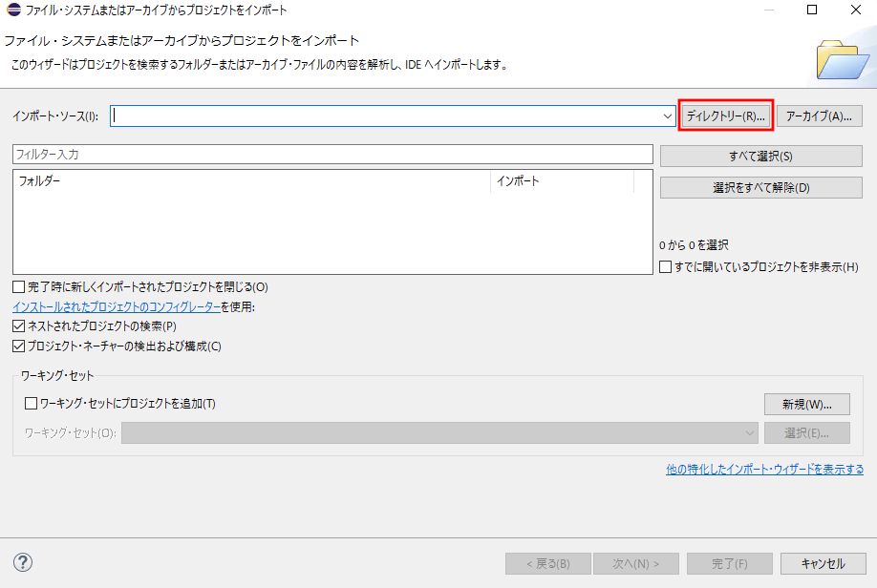This screenshot has height=588, width=877.
Task: Open the インポート・ソース dropdown arrow
Action: click(x=669, y=115)
